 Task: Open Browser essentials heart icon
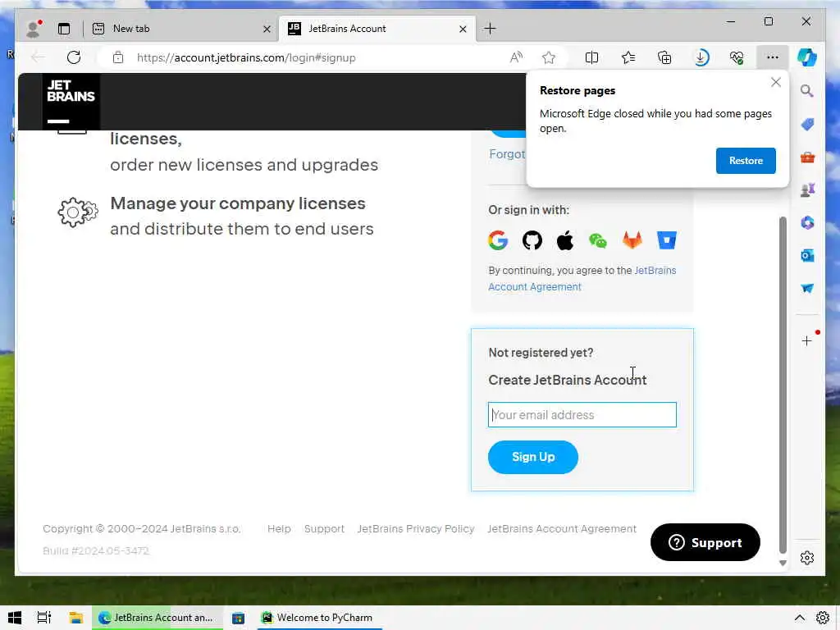coord(737,57)
